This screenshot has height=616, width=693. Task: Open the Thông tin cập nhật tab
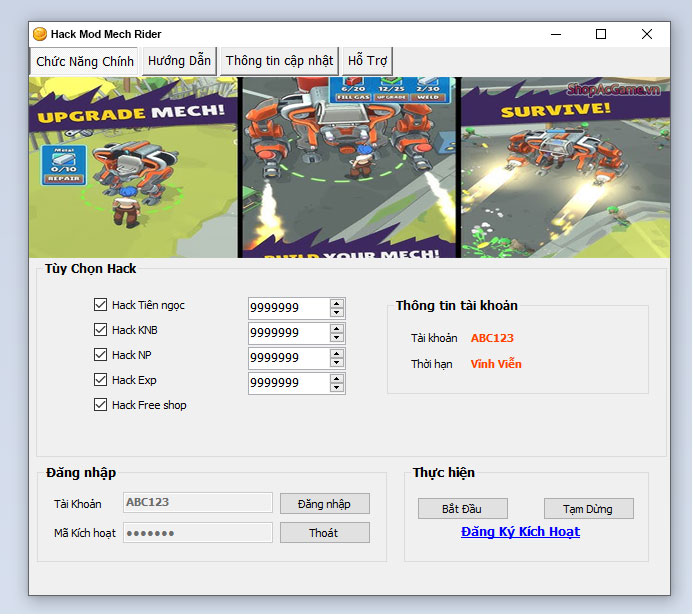pyautogui.click(x=279, y=61)
